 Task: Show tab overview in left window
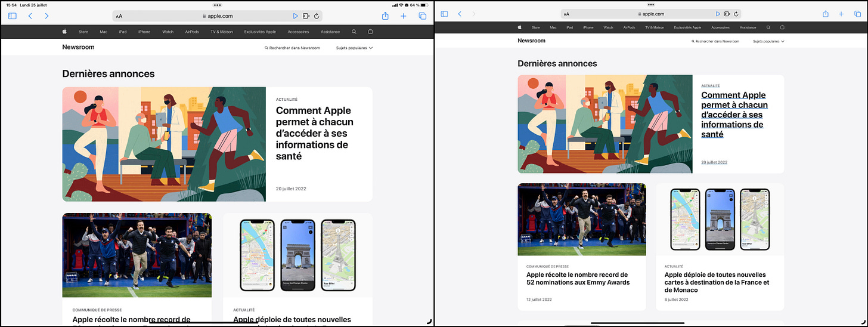tap(423, 16)
